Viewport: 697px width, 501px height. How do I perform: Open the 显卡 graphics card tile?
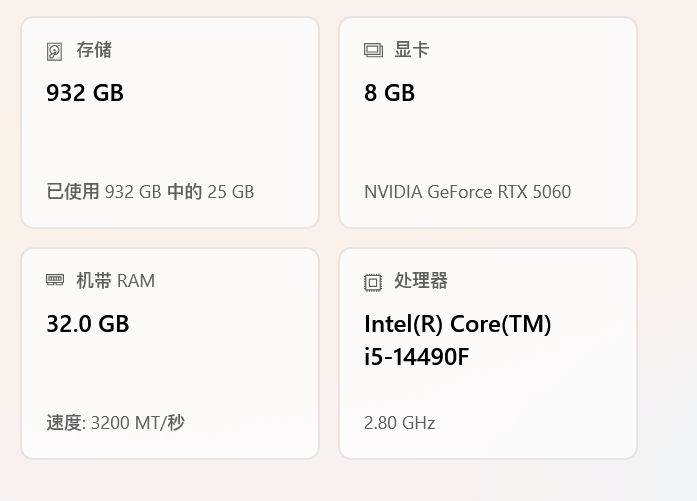(x=488, y=140)
